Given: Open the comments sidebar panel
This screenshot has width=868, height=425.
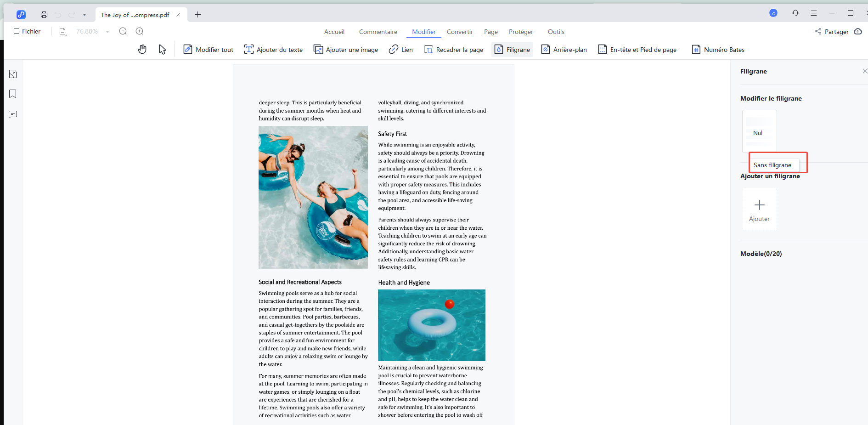Looking at the screenshot, I should (x=13, y=114).
